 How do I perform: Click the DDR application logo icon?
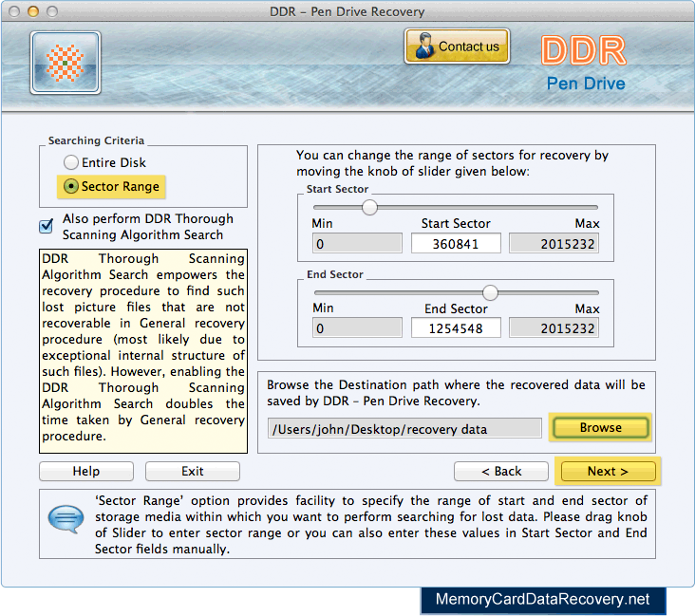pyautogui.click(x=66, y=63)
